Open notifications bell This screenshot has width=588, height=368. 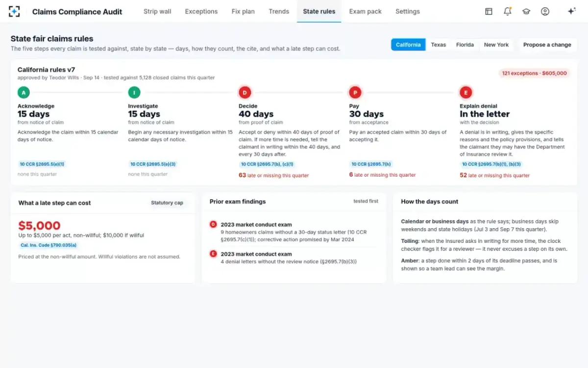point(508,11)
